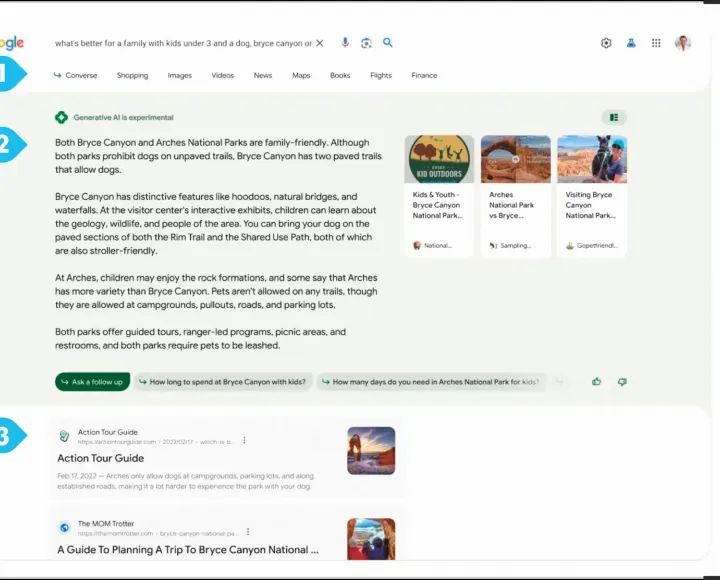The image size is (720, 580).
Task: Click the Google logo
Action: (x=12, y=43)
